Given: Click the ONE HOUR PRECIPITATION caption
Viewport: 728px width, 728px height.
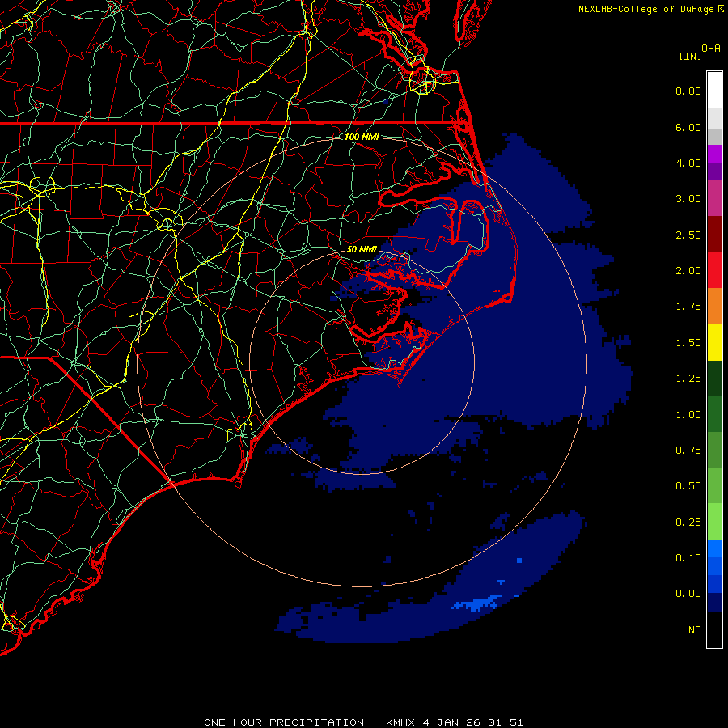Looking at the screenshot, I should 363,722.
